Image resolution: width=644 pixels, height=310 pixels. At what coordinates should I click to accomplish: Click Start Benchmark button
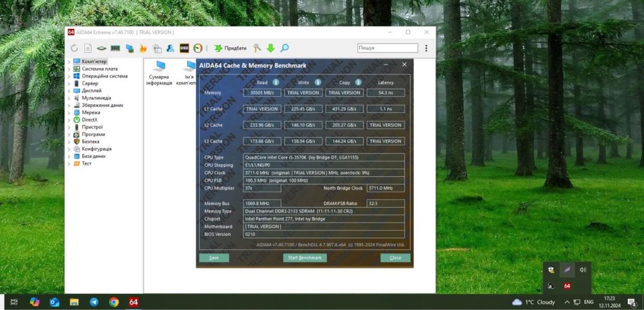[x=305, y=258]
